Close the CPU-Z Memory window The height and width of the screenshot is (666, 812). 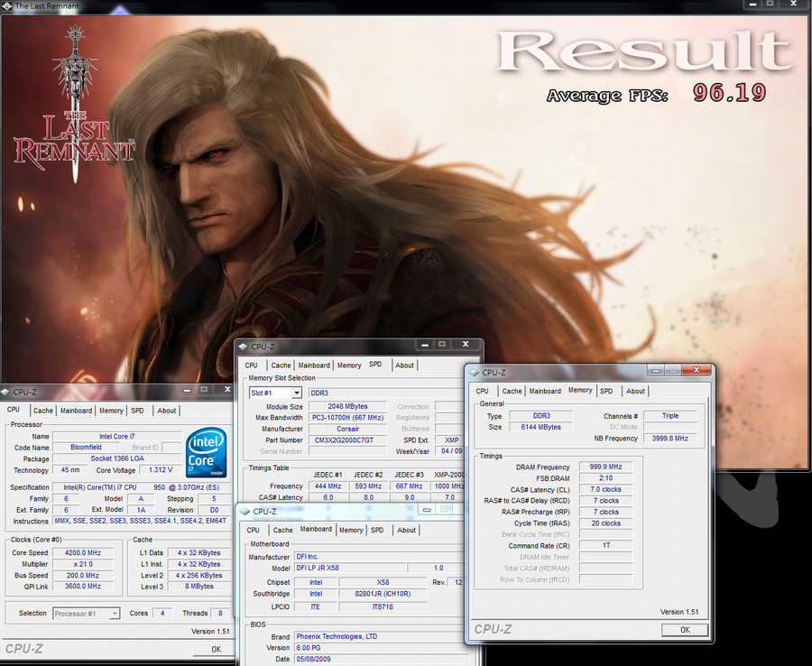coord(697,370)
